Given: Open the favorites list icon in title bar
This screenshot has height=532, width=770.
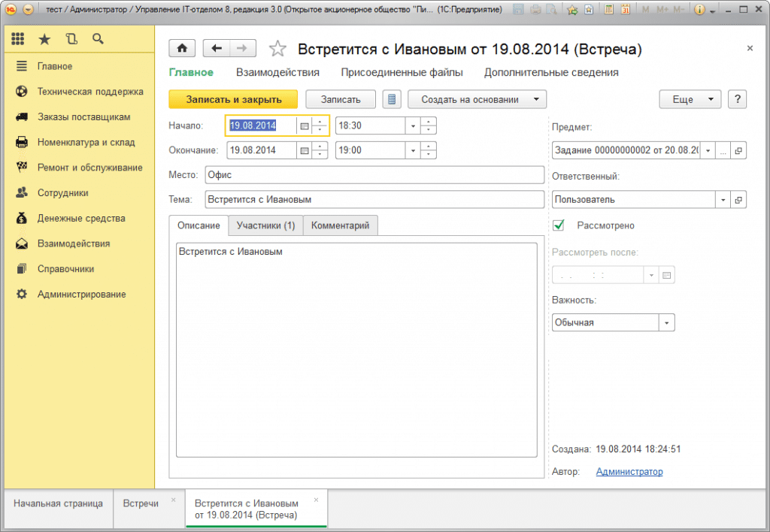Looking at the screenshot, I should click(589, 9).
